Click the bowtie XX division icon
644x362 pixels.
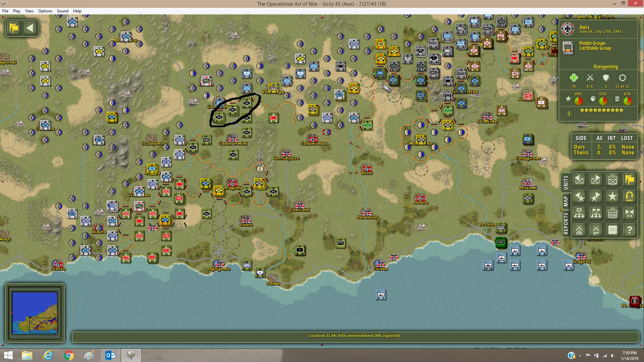(x=629, y=213)
